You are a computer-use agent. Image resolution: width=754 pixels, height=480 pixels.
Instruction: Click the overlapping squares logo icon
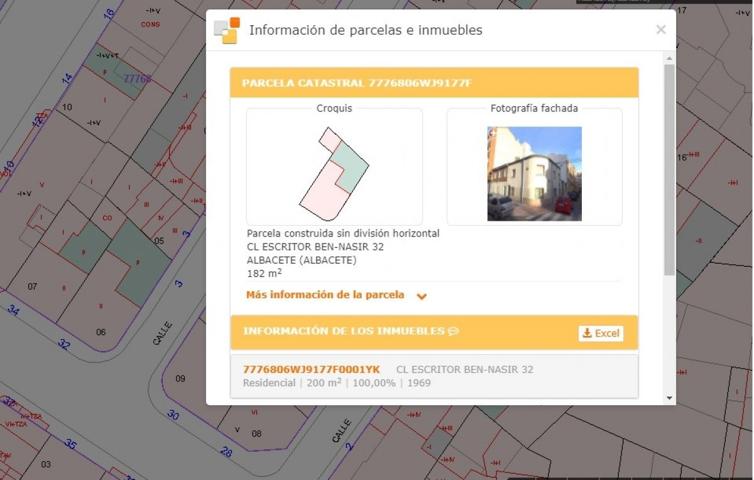[227, 30]
